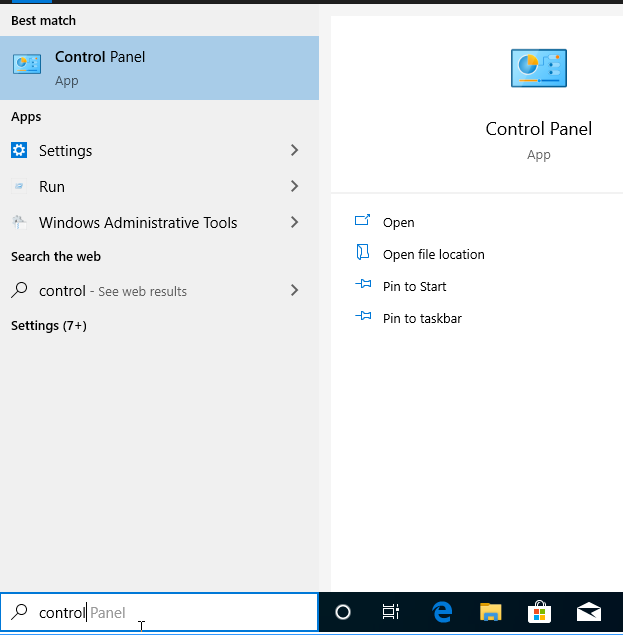Image resolution: width=623 pixels, height=638 pixels.
Task: Pin Control Panel to taskbar
Action: (422, 319)
